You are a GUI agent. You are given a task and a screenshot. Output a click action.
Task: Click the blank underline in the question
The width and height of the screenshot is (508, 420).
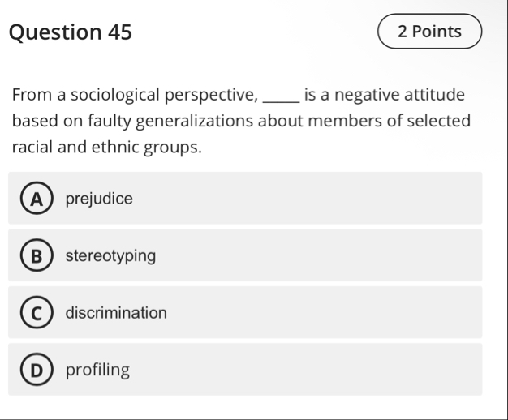click(282, 96)
